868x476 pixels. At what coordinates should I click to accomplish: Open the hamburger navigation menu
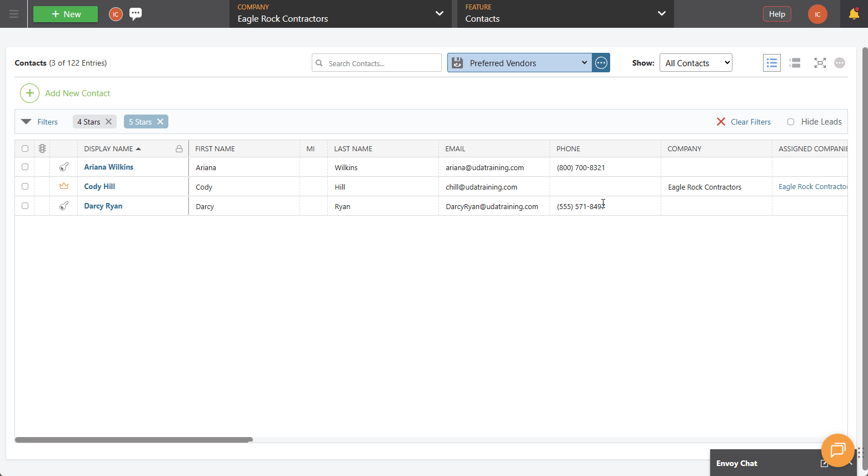13,14
